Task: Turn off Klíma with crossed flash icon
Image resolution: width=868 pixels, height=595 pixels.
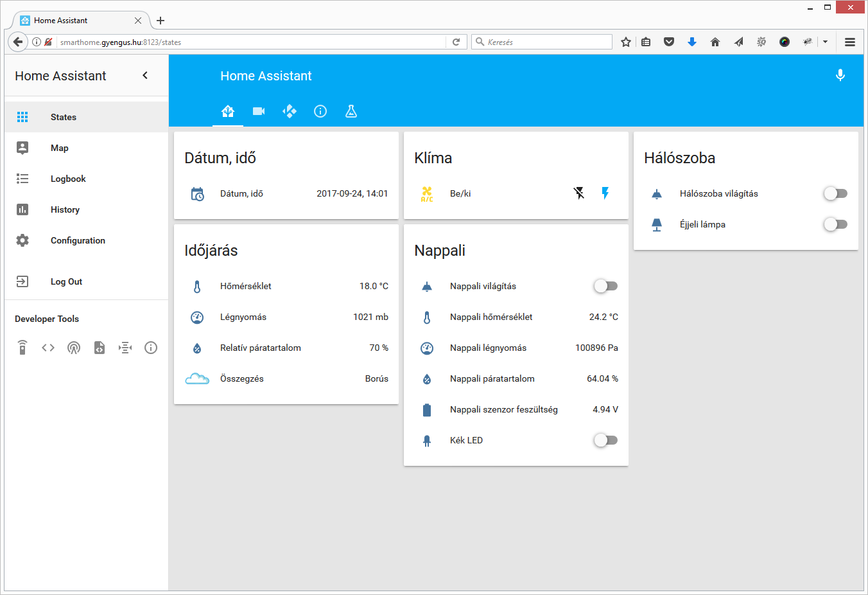Action: click(579, 193)
